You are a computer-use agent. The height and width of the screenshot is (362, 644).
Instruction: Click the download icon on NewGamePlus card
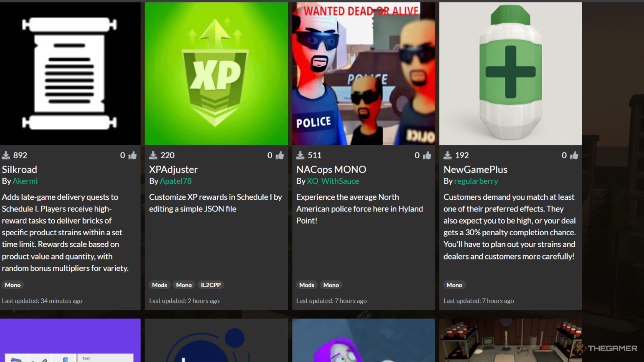(x=447, y=155)
